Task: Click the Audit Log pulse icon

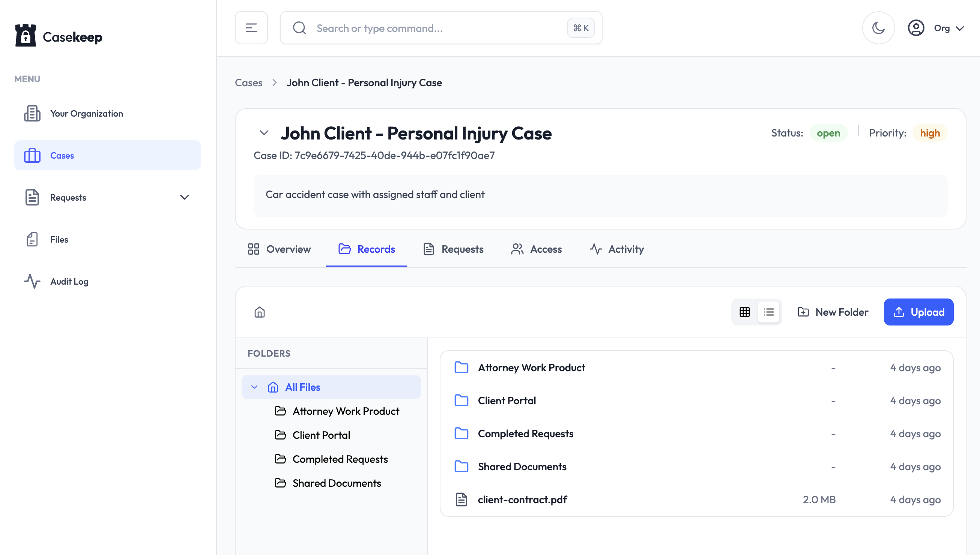Action: 32,281
